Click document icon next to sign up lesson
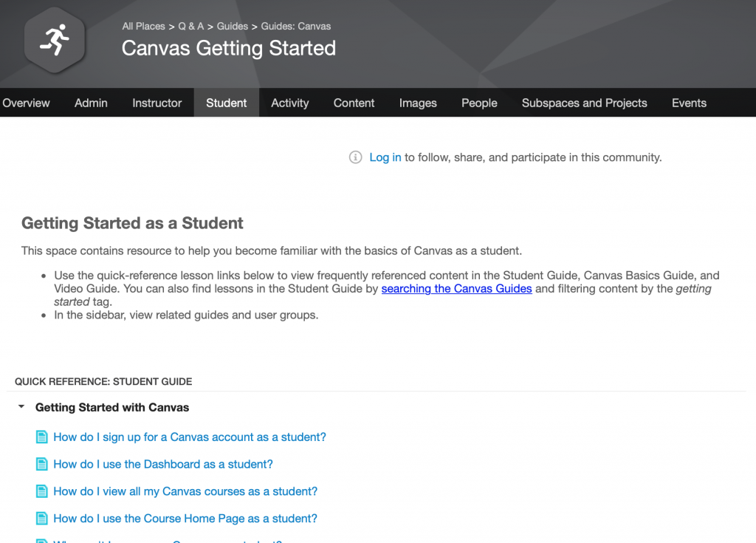756x543 pixels. tap(42, 437)
